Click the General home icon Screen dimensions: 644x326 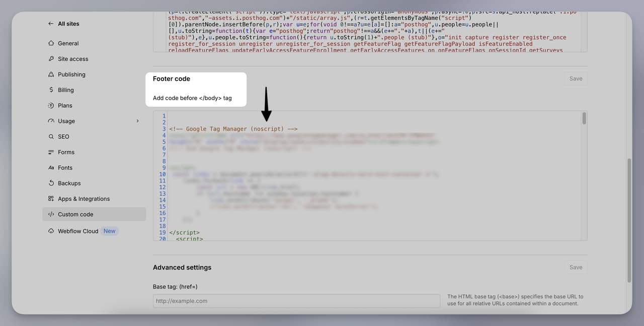click(x=51, y=43)
